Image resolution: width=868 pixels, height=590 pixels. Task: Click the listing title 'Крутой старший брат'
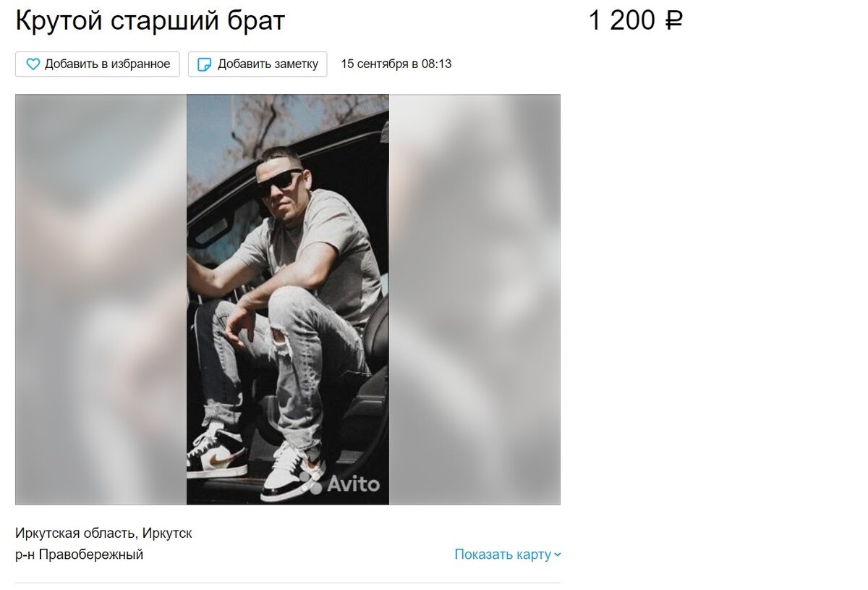(x=150, y=21)
